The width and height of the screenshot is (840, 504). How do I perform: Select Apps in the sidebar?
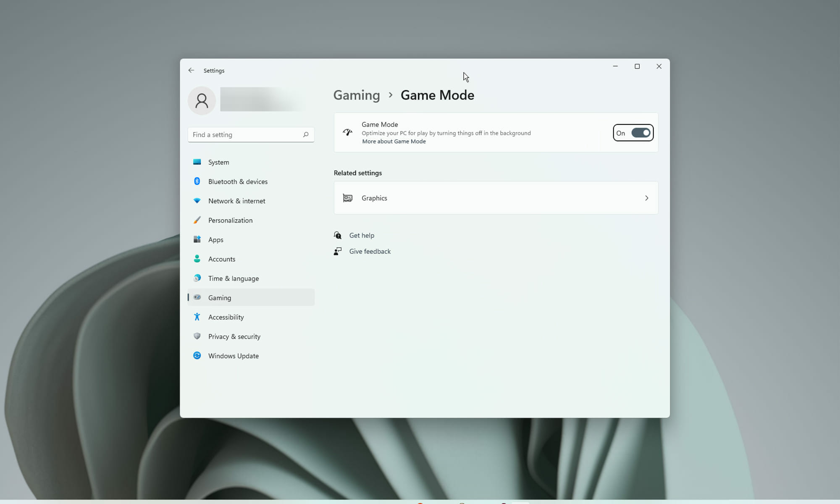click(251, 239)
